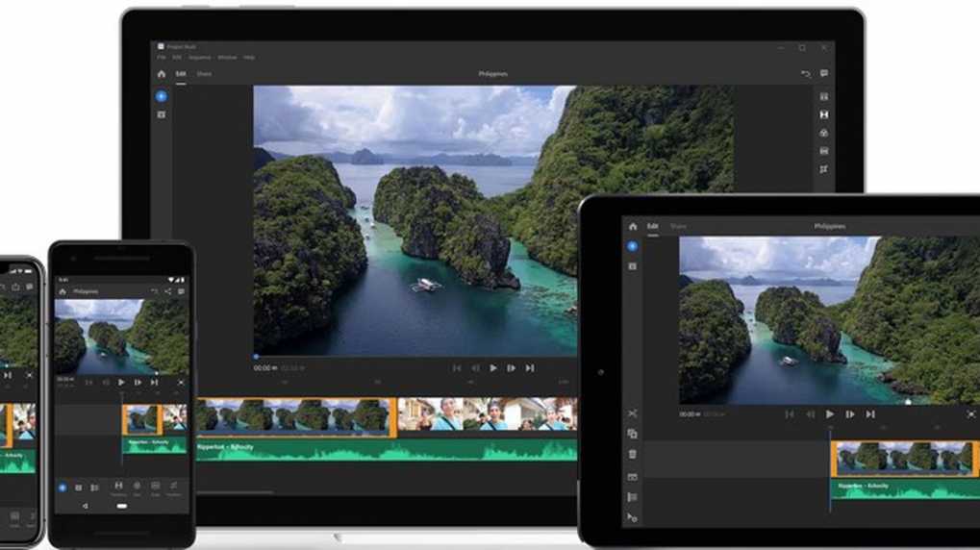Tap the Share icon on Android phone
980x550 pixels.
(167, 292)
